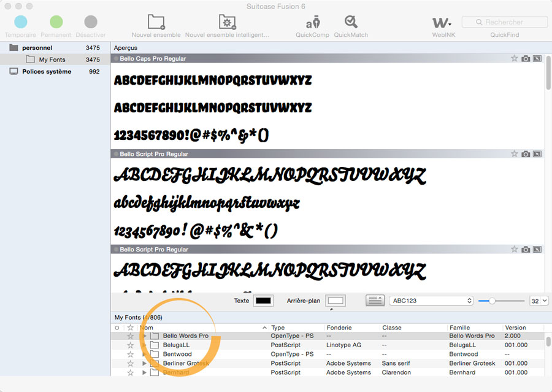Open the ABC123 preview type dropdown
The image size is (552, 392).
(x=431, y=301)
